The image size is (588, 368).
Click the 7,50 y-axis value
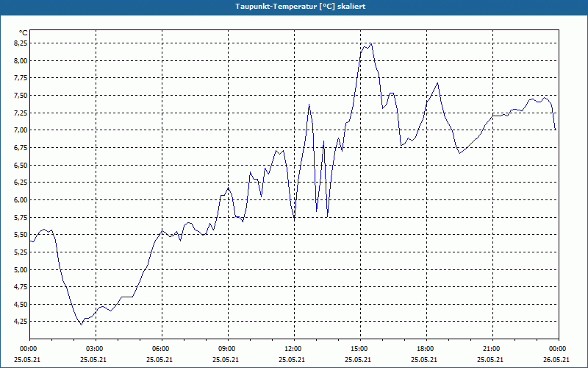click(21, 96)
